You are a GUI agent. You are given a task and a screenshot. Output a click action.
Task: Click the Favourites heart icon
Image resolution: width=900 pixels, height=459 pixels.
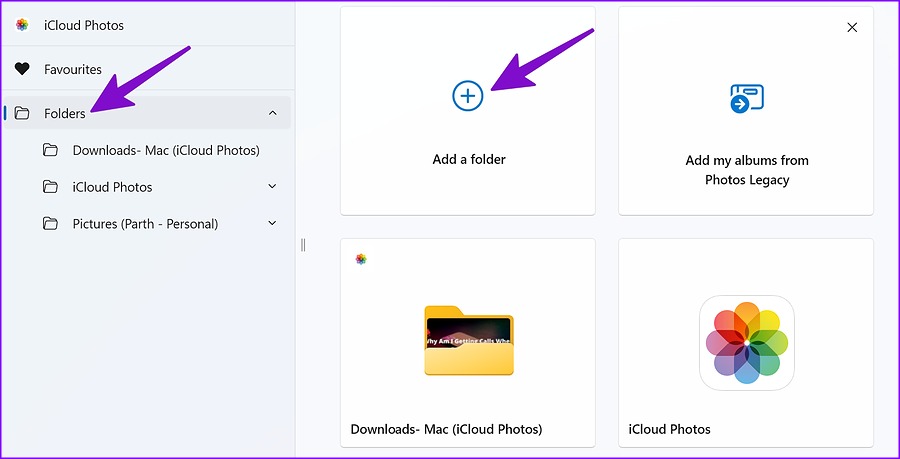22,69
